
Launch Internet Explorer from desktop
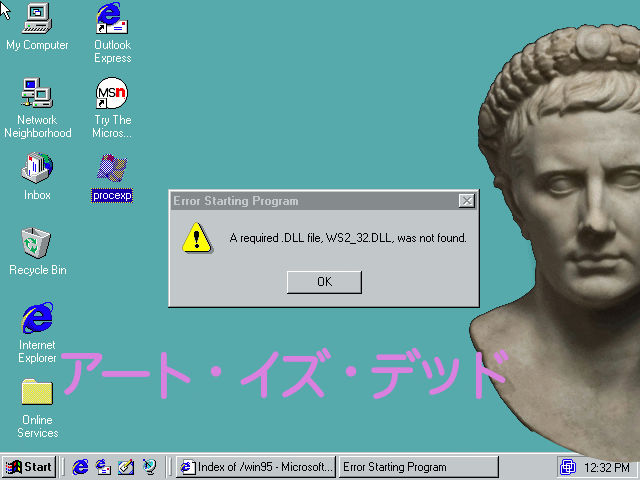pyautogui.click(x=37, y=319)
